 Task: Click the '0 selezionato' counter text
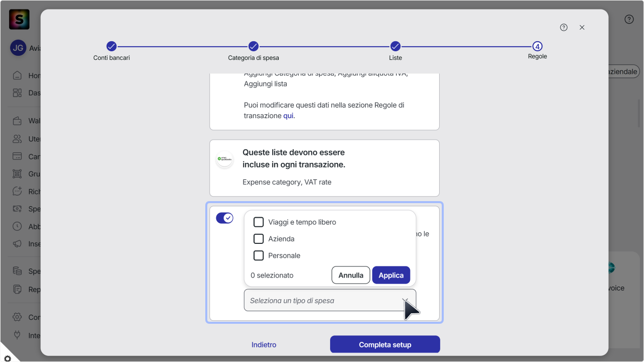click(272, 275)
